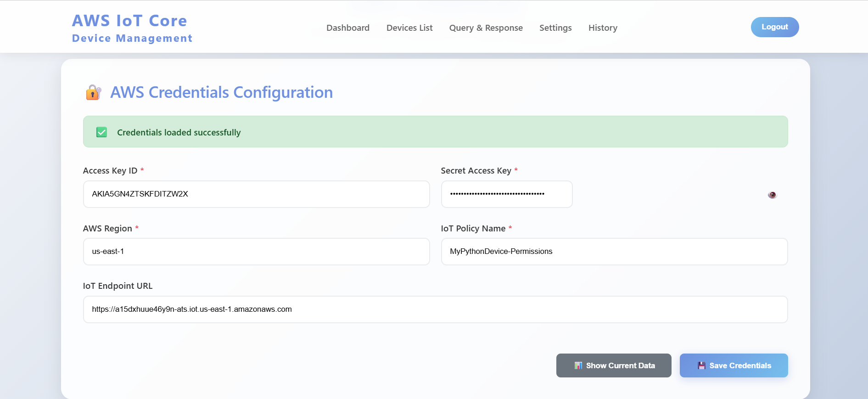Click the AWS IoT Core logo title

129,21
